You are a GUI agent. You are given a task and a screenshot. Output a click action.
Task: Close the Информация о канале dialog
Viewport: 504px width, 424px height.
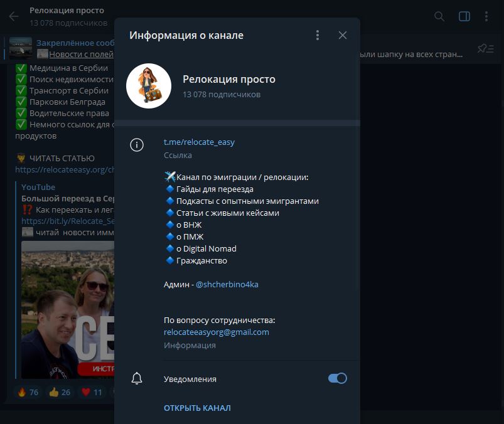click(x=343, y=35)
